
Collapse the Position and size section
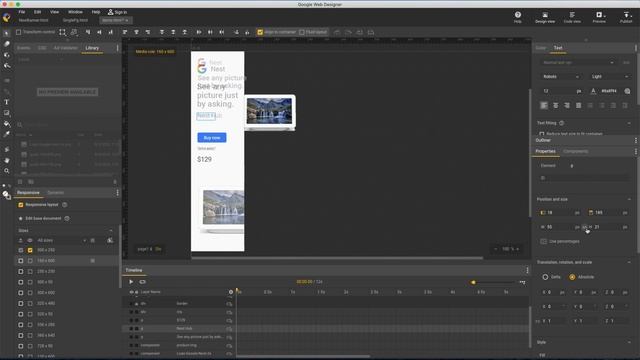(629, 199)
